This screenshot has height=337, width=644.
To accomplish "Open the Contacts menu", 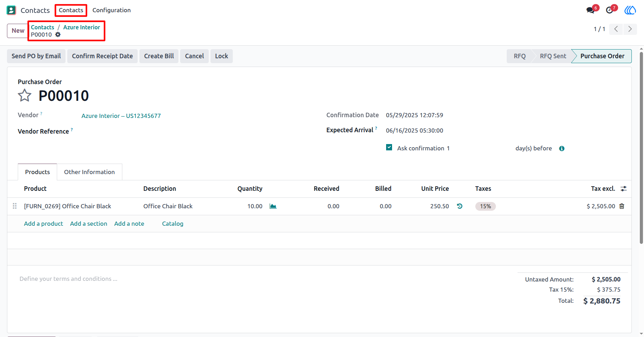I will (x=71, y=10).
